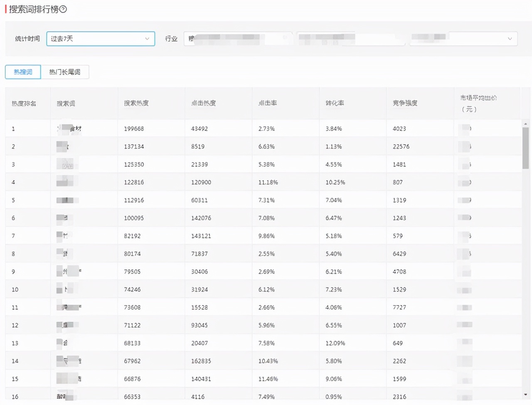Click the 热度排名 column header

(x=24, y=104)
